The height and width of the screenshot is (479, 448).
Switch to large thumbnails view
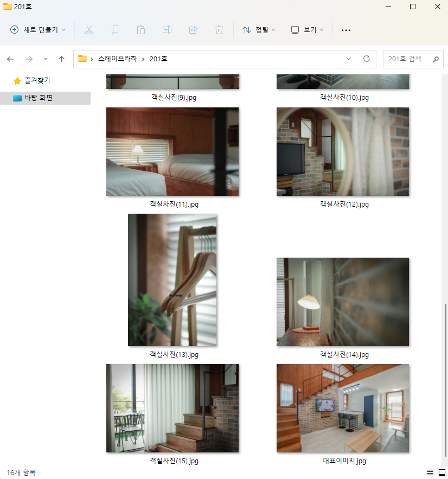coord(441,472)
